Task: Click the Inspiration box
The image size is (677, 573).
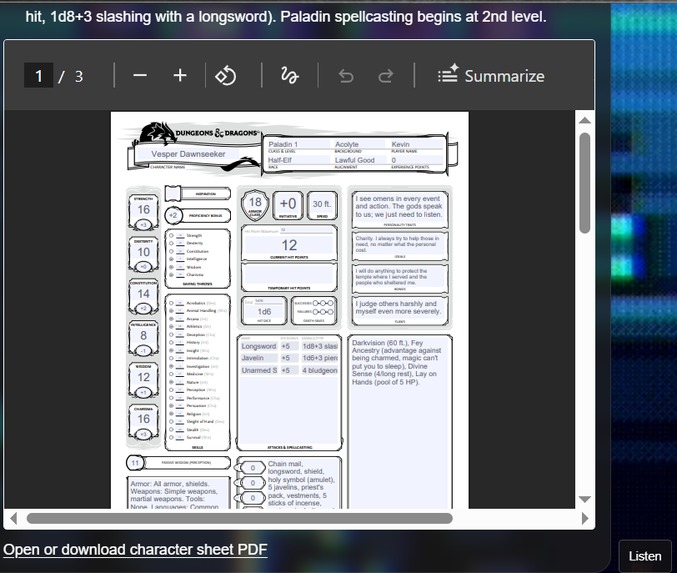Action: coord(173,193)
